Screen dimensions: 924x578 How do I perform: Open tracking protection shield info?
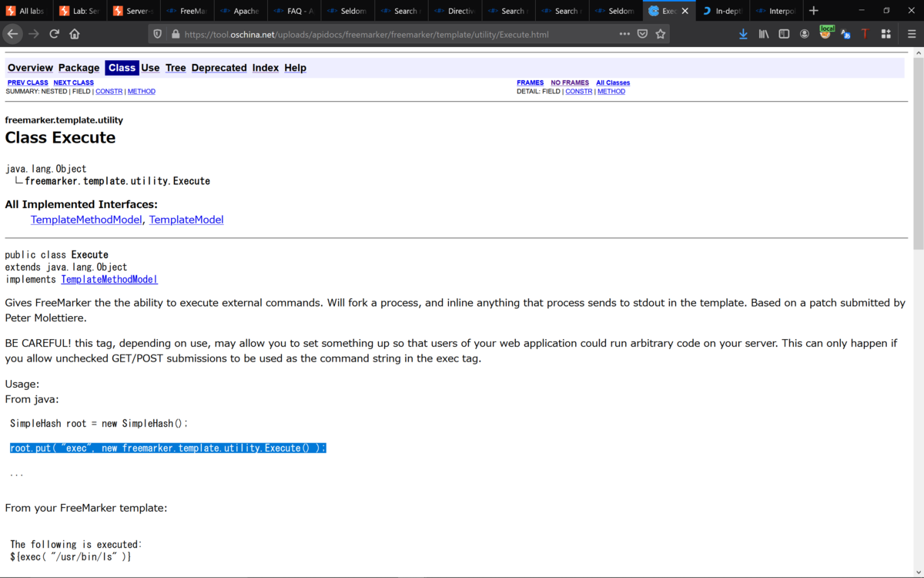click(x=158, y=34)
